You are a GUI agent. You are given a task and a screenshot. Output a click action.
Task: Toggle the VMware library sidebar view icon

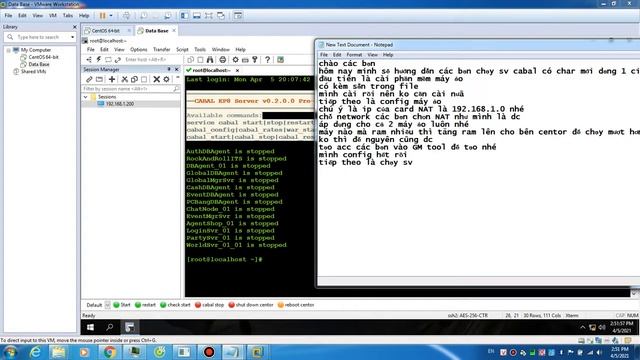click(x=184, y=16)
